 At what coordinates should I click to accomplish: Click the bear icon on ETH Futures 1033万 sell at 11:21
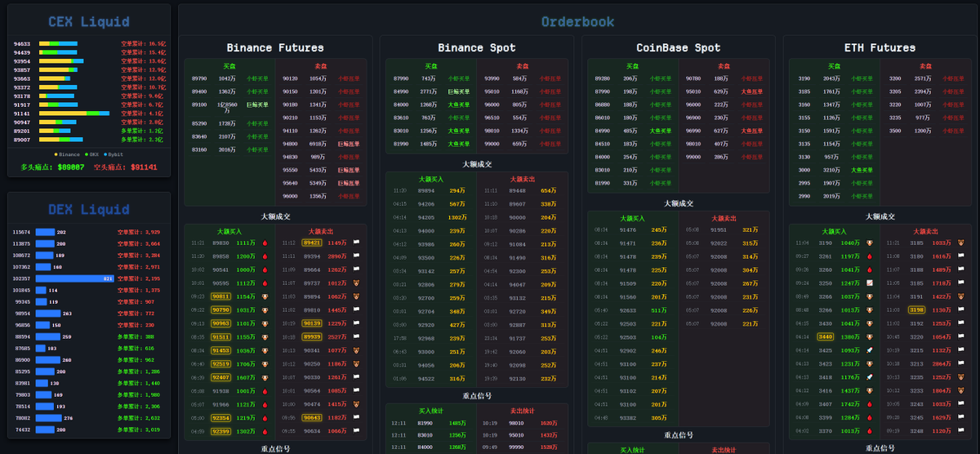click(x=960, y=243)
